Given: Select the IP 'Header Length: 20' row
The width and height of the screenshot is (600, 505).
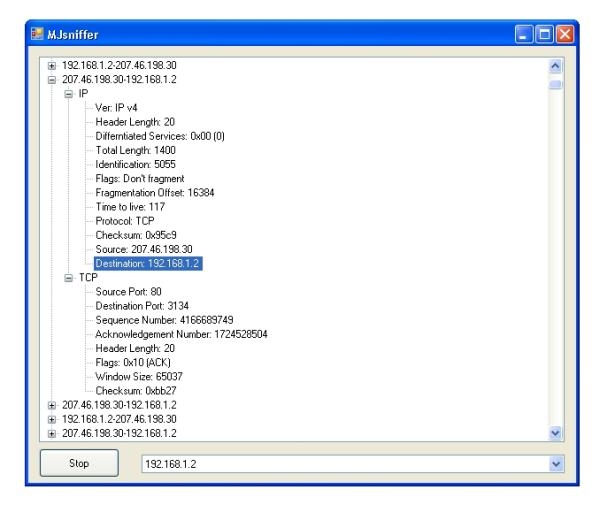Looking at the screenshot, I should click(135, 122).
